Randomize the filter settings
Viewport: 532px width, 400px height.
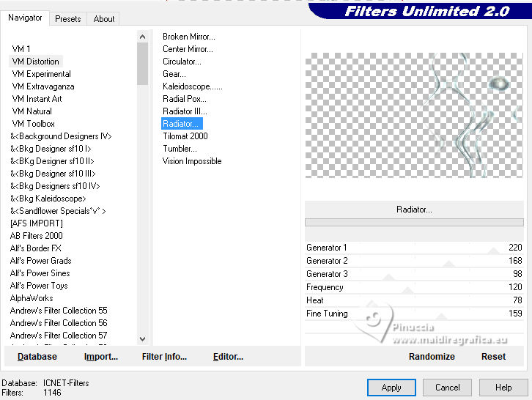(x=432, y=357)
